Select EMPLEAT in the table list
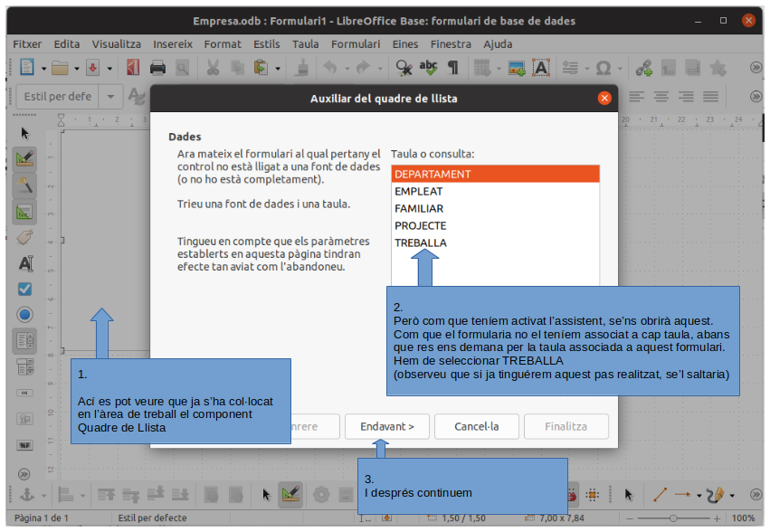The width and height of the screenshot is (770, 532). [496, 191]
